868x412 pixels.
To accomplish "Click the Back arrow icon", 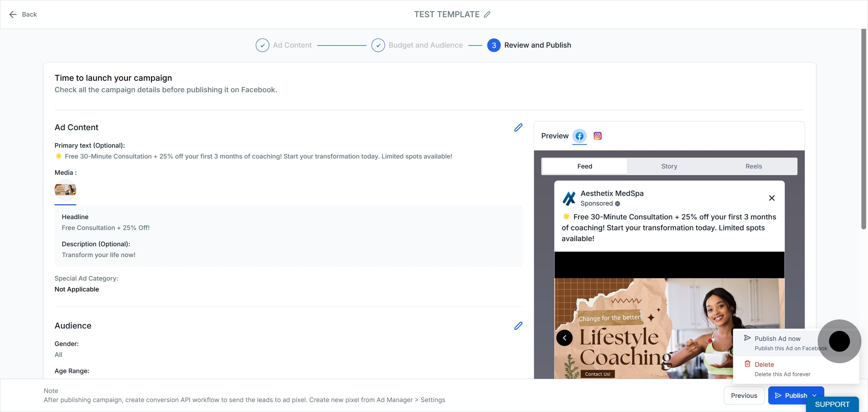I will click(13, 14).
